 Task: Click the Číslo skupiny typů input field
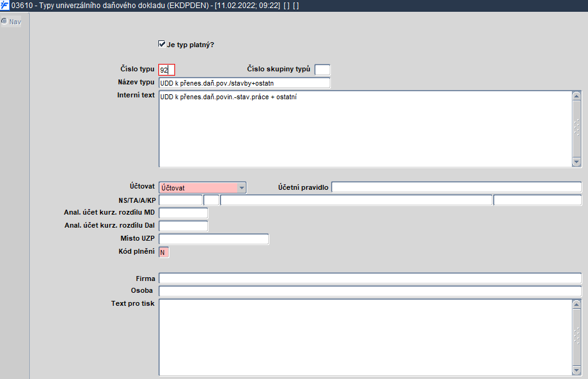coord(322,69)
